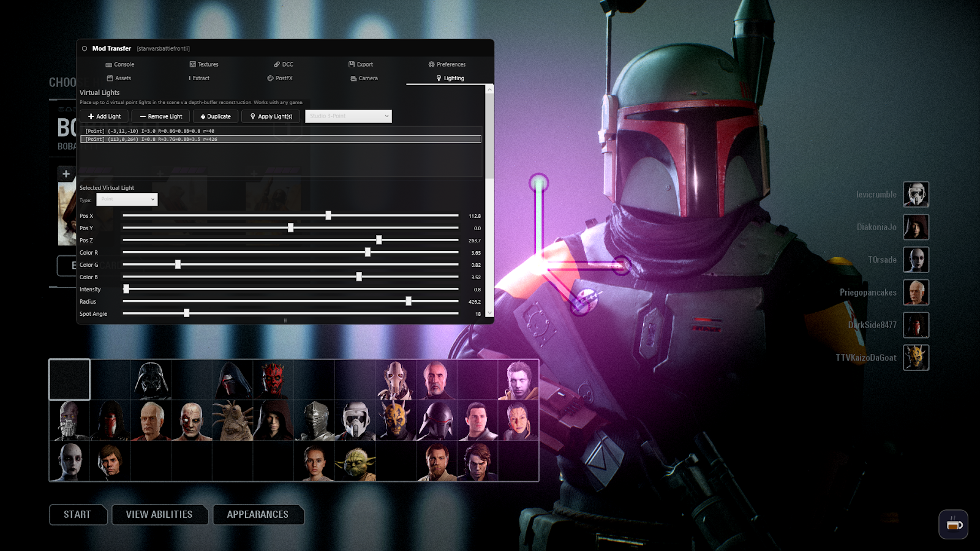Open the Export panel

361,64
